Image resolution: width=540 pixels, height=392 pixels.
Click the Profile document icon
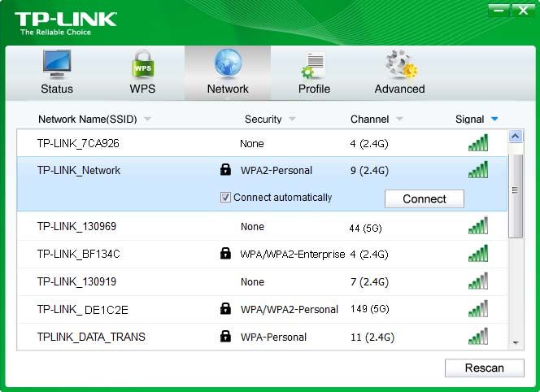313,65
